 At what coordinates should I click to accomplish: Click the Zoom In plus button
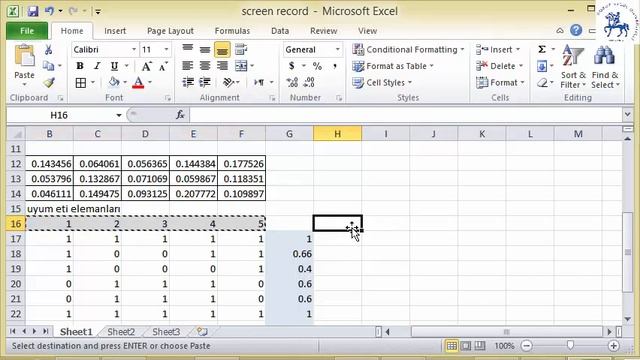coord(613,346)
